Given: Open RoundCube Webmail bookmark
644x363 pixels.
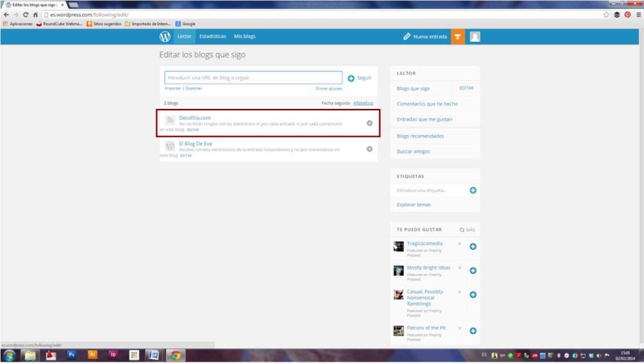Looking at the screenshot, I should click(59, 24).
